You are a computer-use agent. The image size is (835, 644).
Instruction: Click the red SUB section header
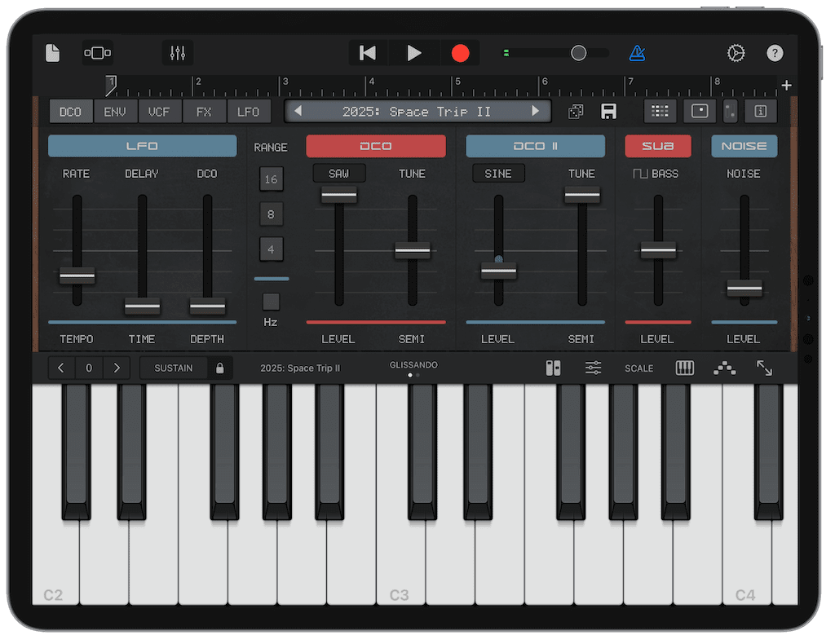[658, 146]
